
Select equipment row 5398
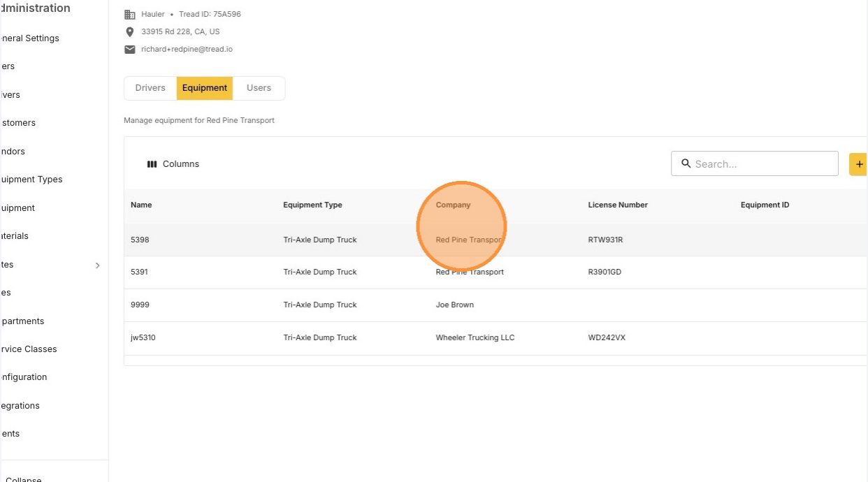[x=496, y=240]
